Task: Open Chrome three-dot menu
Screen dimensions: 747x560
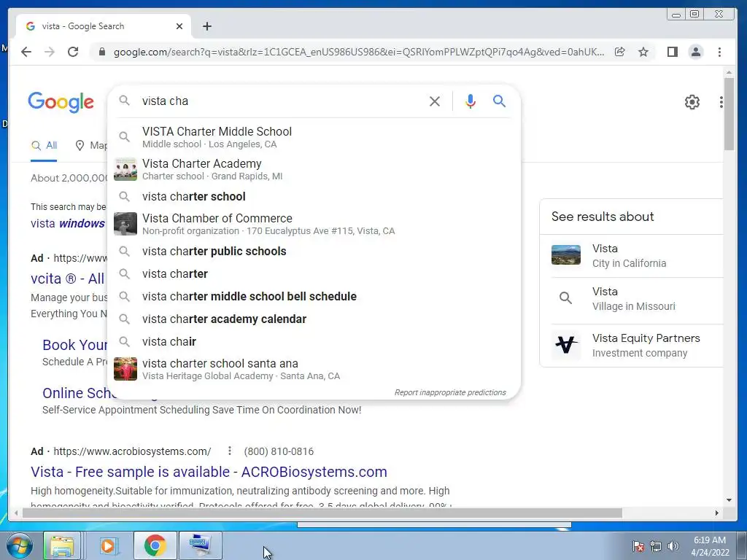Action: (x=719, y=52)
